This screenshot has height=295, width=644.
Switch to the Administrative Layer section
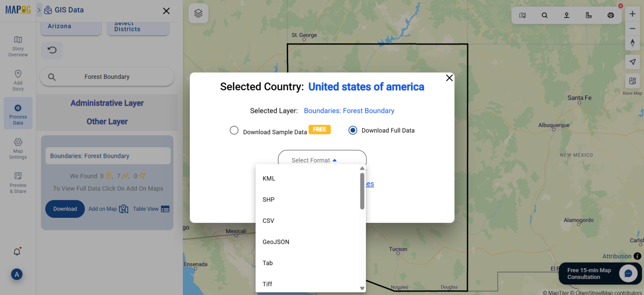click(x=107, y=103)
